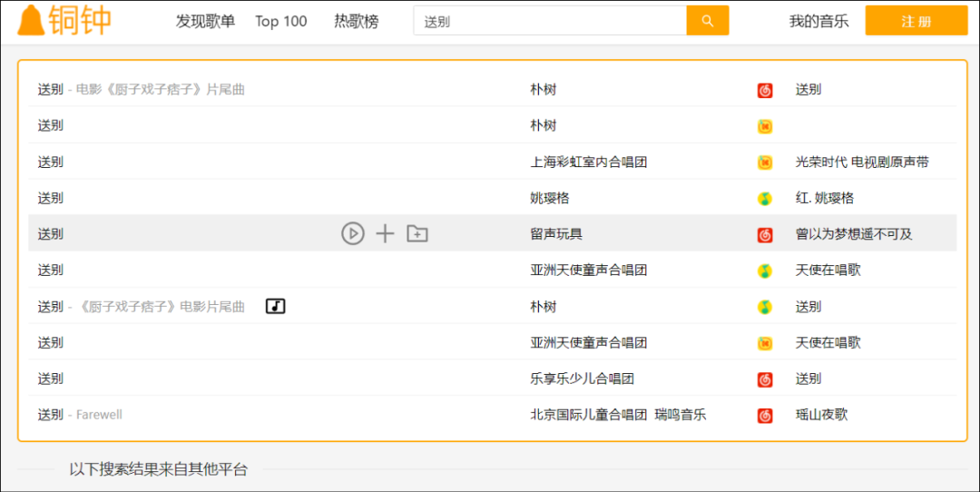Viewport: 980px width, 492px height.
Task: Go to the Top 100 page
Action: 281,21
